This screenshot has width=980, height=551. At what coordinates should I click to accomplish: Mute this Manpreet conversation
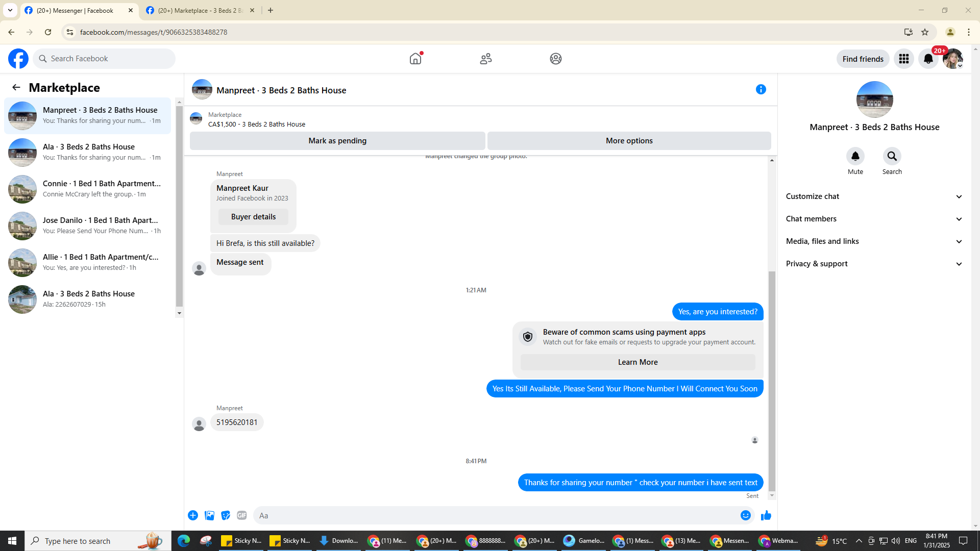[x=855, y=156]
